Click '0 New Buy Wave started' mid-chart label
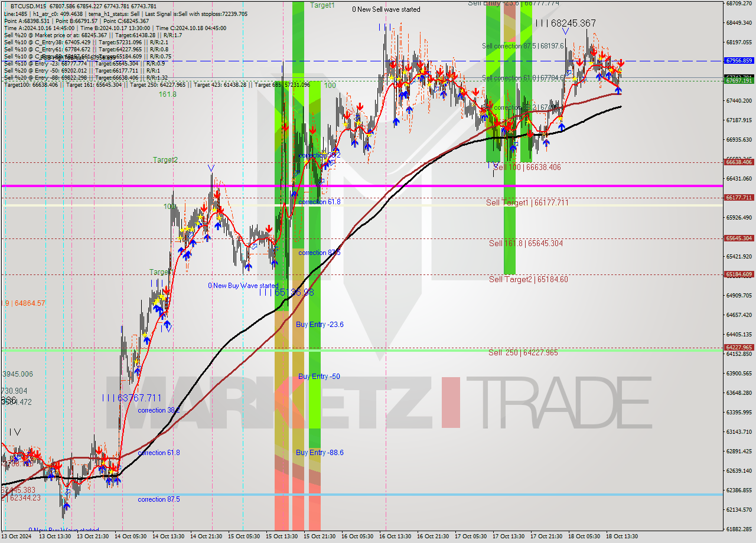 243,286
